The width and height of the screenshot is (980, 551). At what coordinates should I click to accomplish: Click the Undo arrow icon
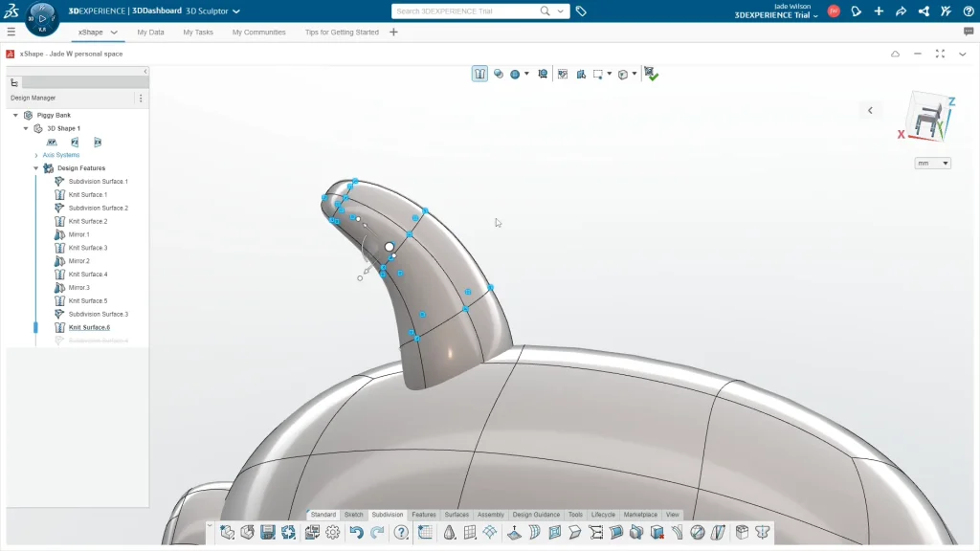(356, 533)
